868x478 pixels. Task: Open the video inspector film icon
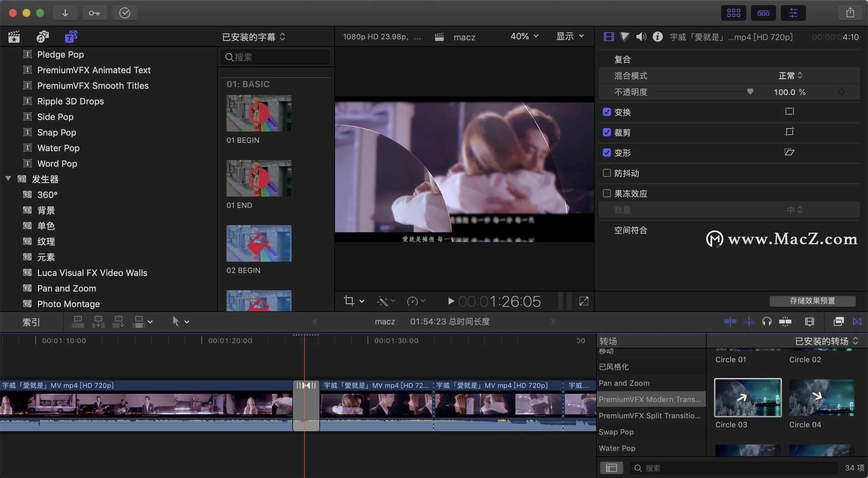pyautogui.click(x=609, y=37)
